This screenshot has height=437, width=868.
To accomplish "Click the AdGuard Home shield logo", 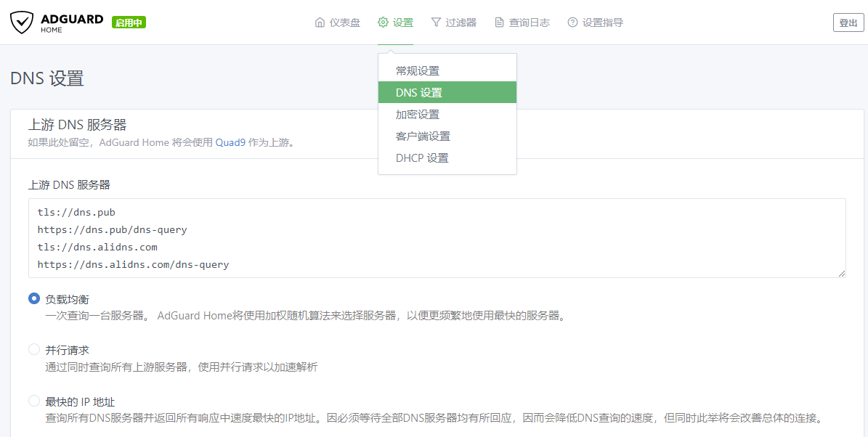I will coord(22,21).
